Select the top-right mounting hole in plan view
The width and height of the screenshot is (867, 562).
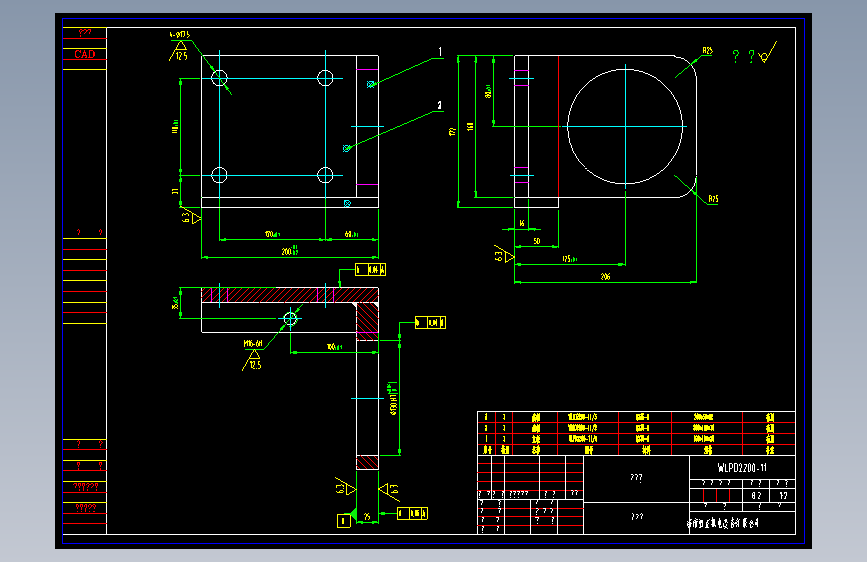tap(325, 78)
